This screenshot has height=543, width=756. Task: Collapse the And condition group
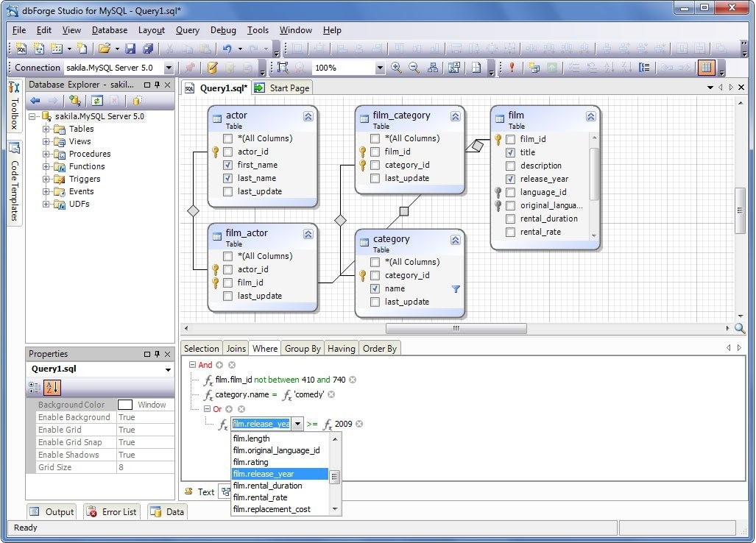tap(191, 364)
